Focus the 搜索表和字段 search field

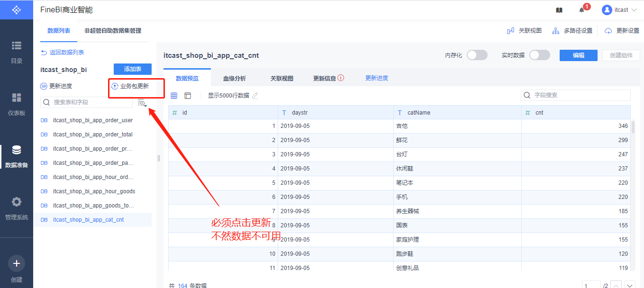pyautogui.click(x=87, y=102)
